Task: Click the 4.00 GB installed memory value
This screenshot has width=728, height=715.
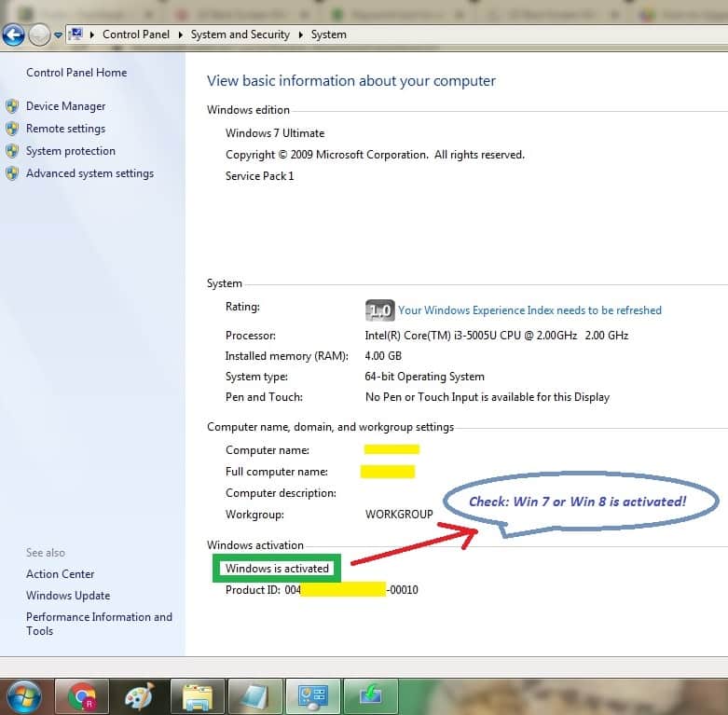Action: click(x=383, y=356)
